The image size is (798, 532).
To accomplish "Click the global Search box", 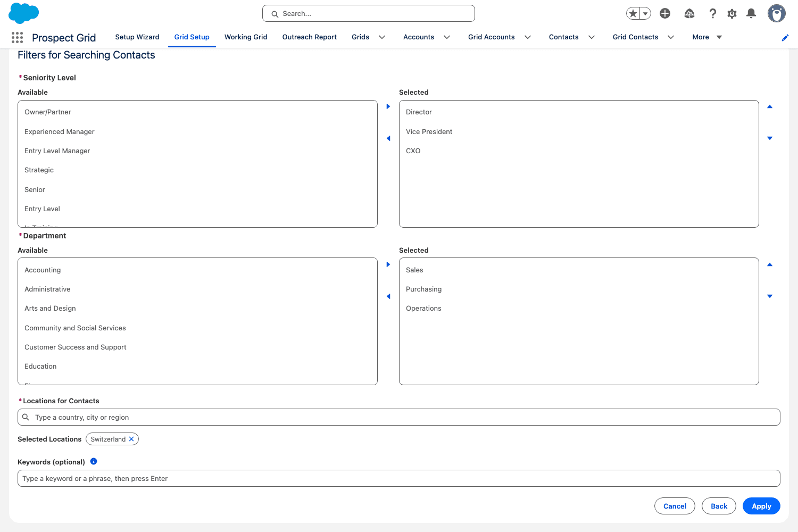I will tap(369, 13).
